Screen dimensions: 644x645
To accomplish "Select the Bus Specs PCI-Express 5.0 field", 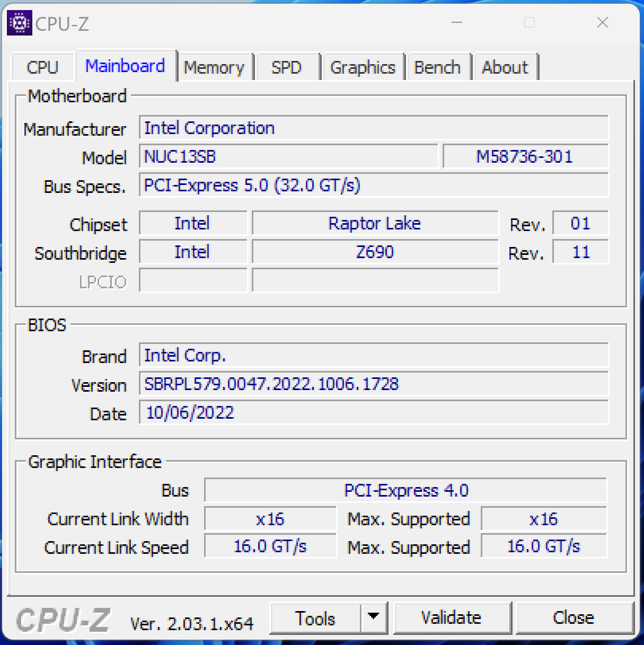I will click(x=373, y=185).
